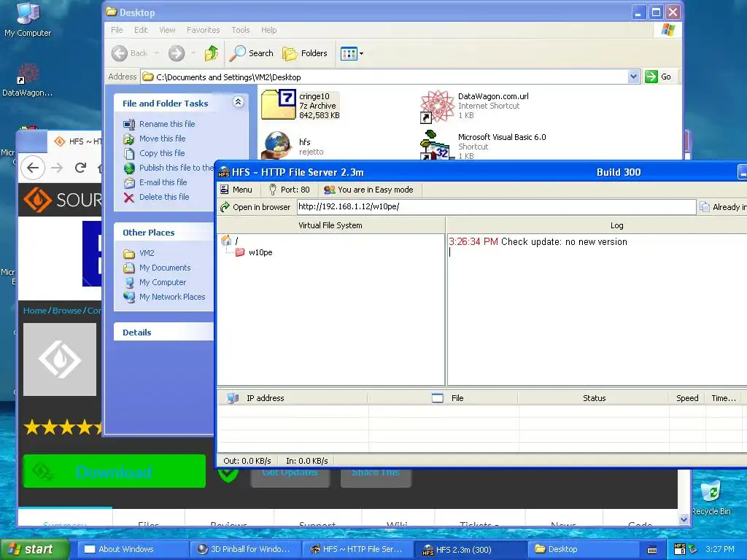Click the SourceForge project logo thumbnail

tap(60, 359)
